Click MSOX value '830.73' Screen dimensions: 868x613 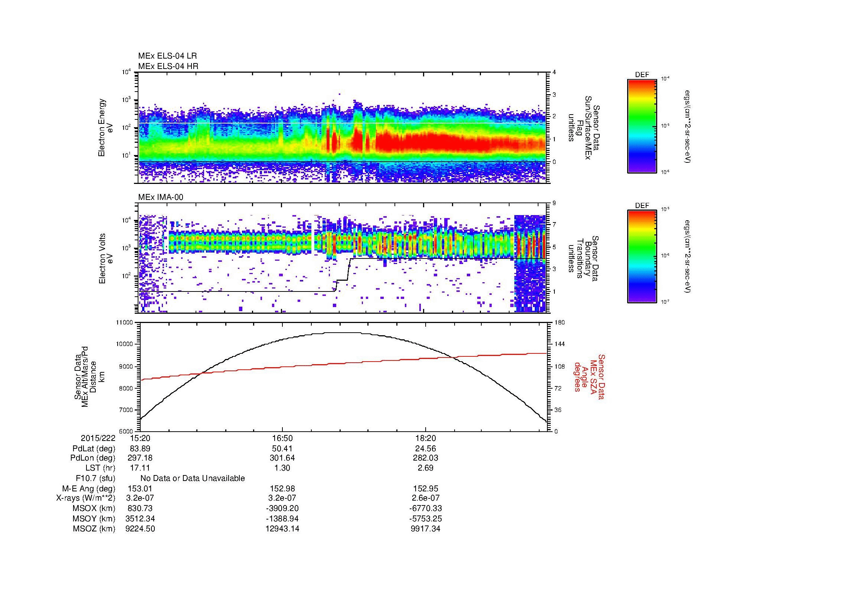[x=140, y=508]
